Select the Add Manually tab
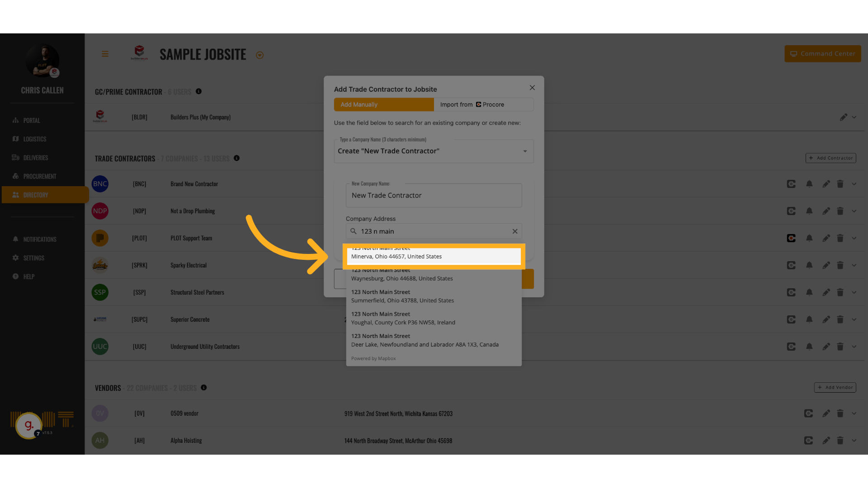 [383, 104]
